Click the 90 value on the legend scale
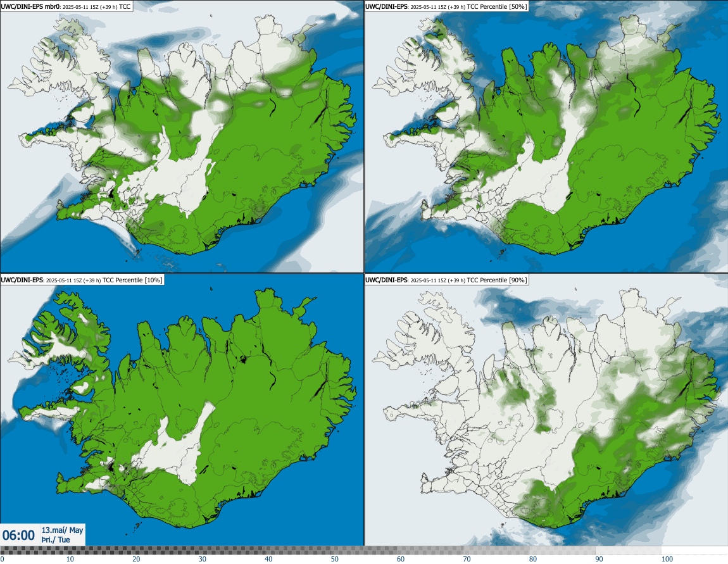The width and height of the screenshot is (728, 564). [x=599, y=559]
